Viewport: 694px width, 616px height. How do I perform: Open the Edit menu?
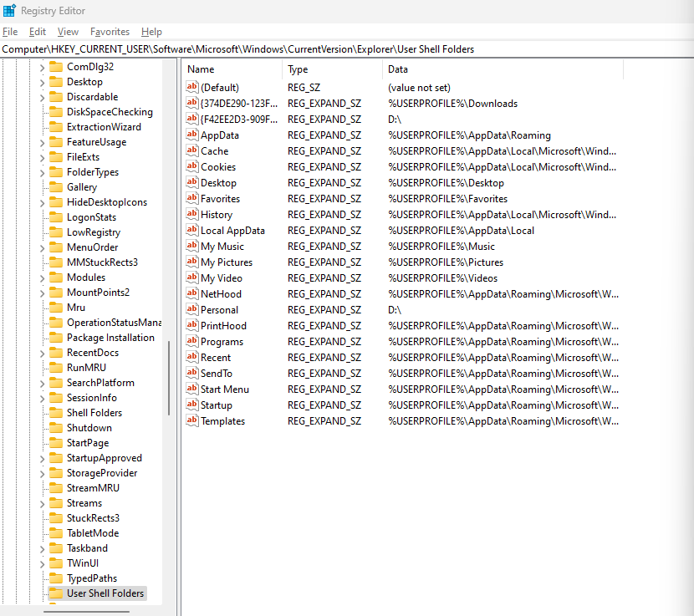pos(38,32)
